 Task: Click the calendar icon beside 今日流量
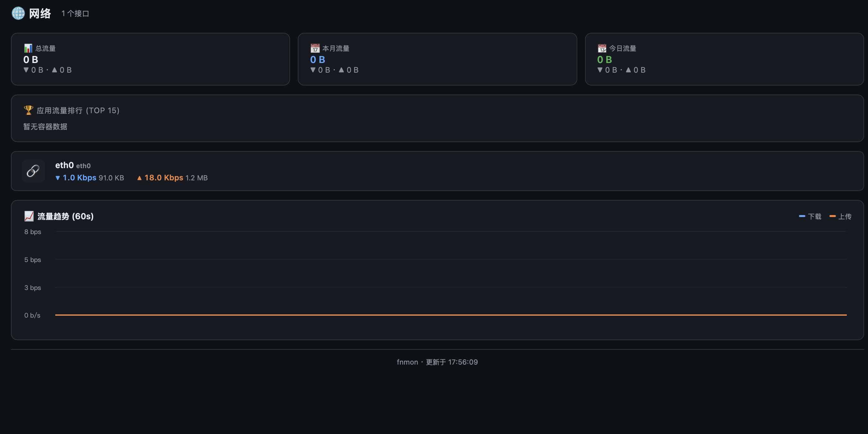[602, 48]
